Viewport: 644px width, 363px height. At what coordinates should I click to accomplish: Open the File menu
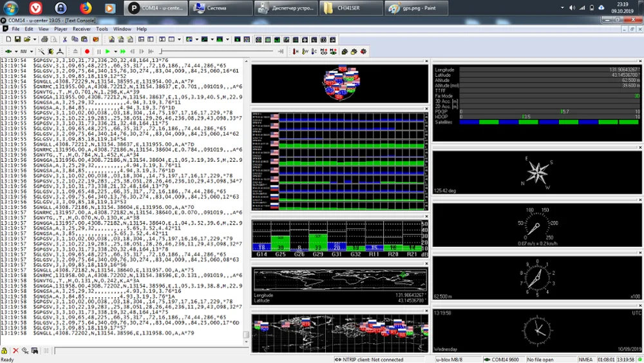pyautogui.click(x=15, y=29)
